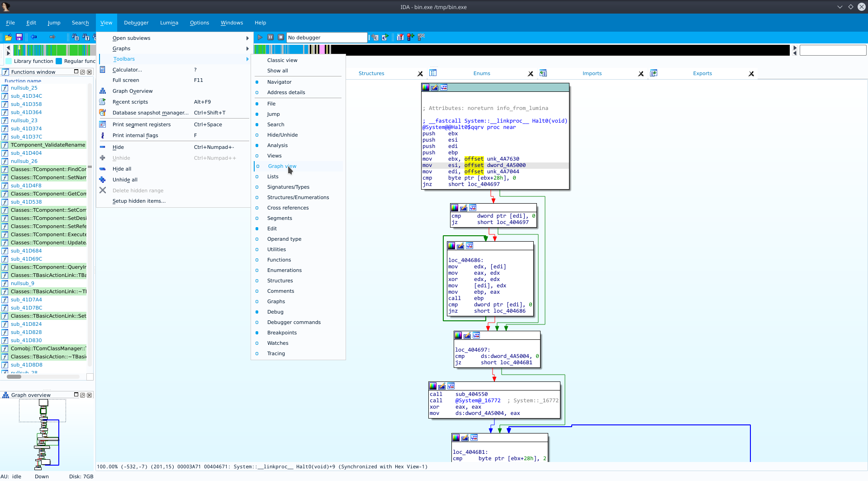Open Setup hidden items dialog

[x=175, y=201]
